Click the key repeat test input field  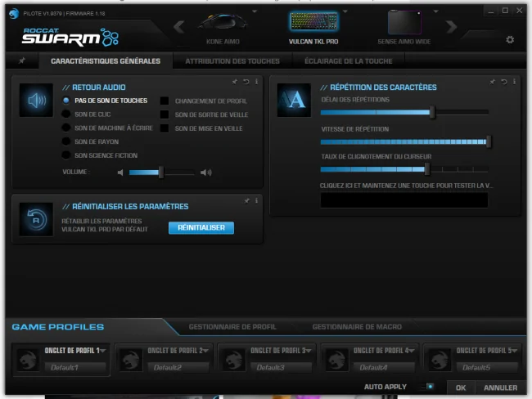click(404, 200)
